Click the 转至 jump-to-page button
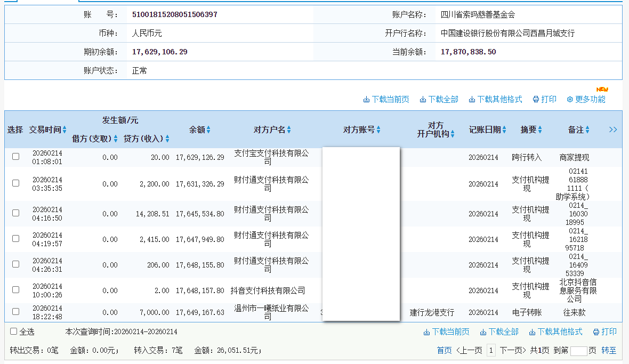 click(x=609, y=350)
